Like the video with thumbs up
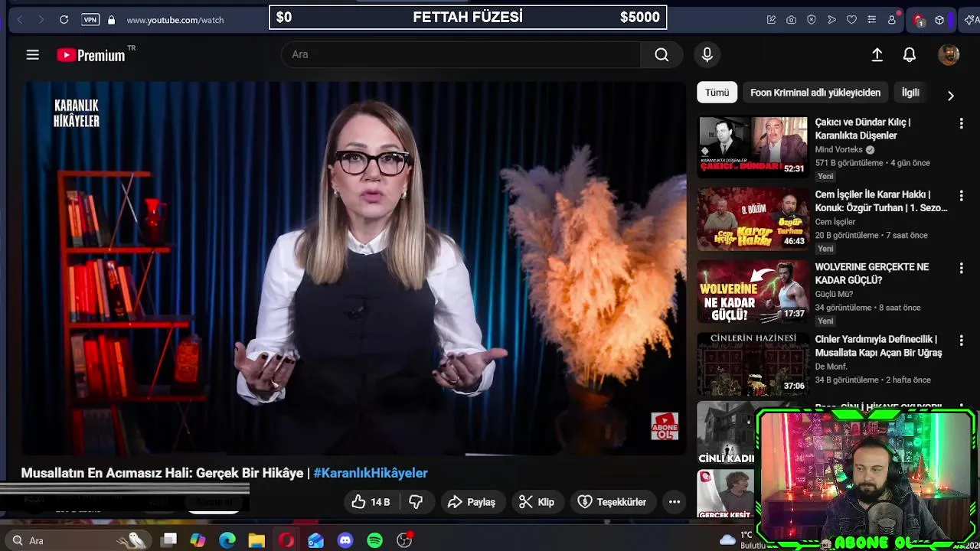Viewport: 980px width, 551px height. pyautogui.click(x=371, y=502)
